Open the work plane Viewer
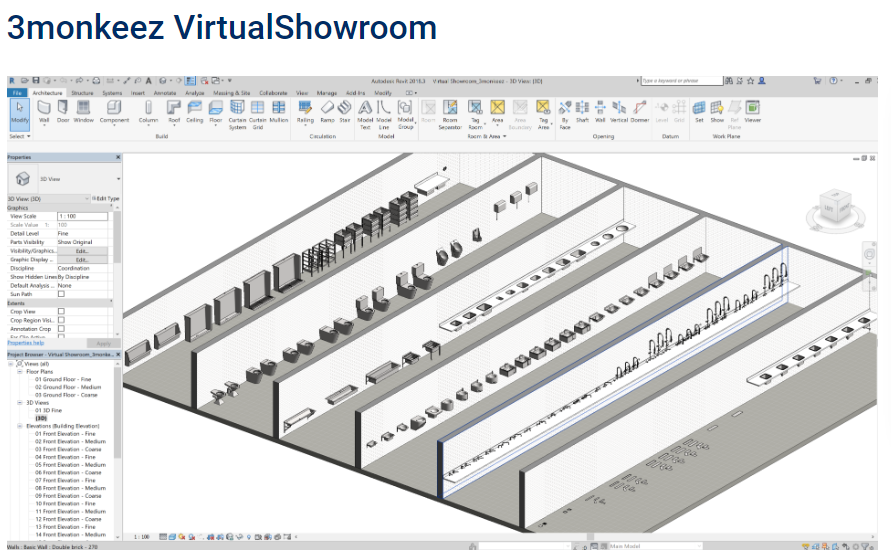The height and width of the screenshot is (555, 891). pos(752,109)
